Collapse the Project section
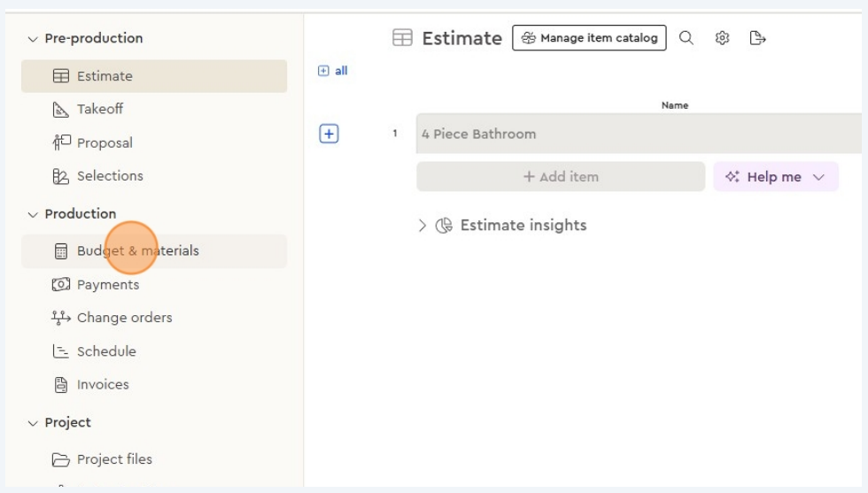 pos(33,423)
